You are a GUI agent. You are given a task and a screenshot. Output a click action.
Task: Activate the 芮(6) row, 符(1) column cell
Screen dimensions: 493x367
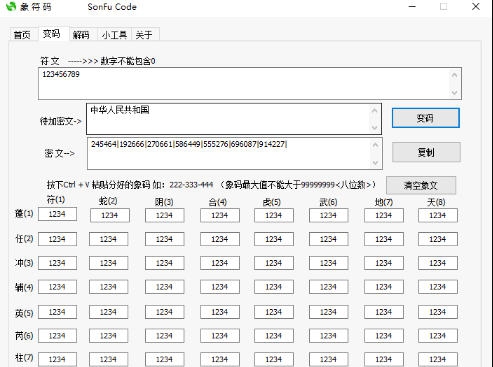(57, 336)
